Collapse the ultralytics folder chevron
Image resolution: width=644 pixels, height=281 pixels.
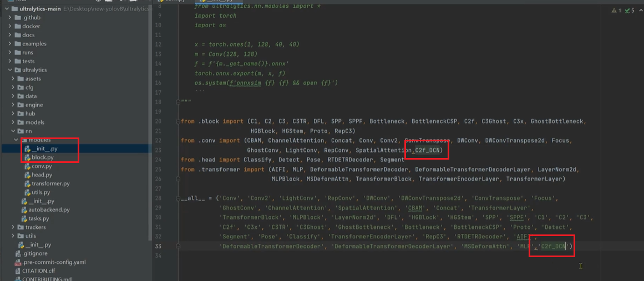11,70
